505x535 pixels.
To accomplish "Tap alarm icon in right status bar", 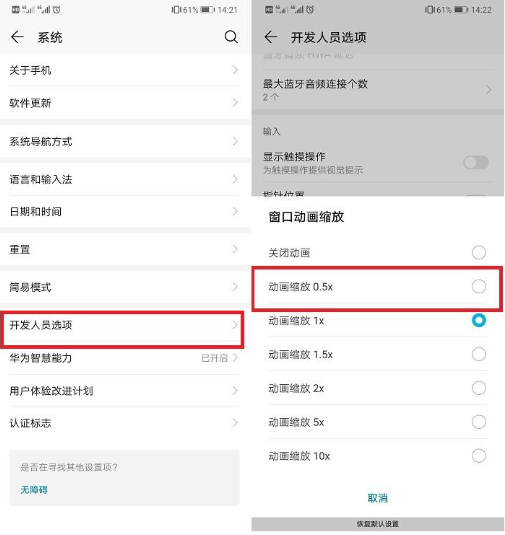I will point(310,10).
